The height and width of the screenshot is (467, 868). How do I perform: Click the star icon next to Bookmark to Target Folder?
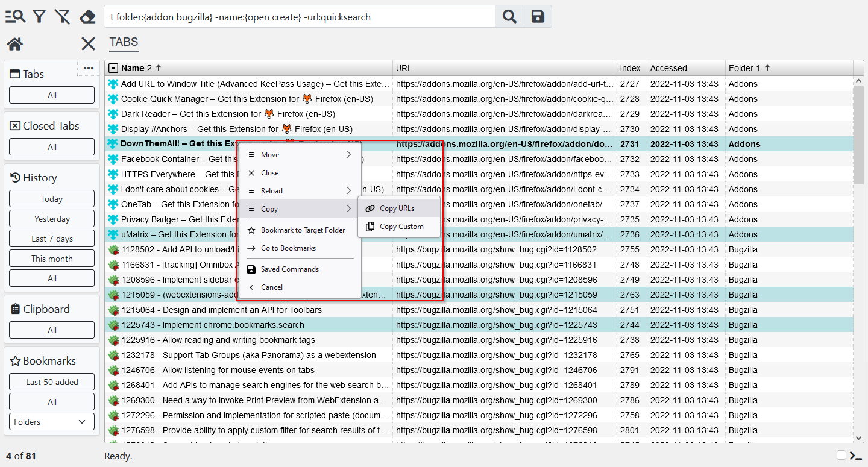251,230
